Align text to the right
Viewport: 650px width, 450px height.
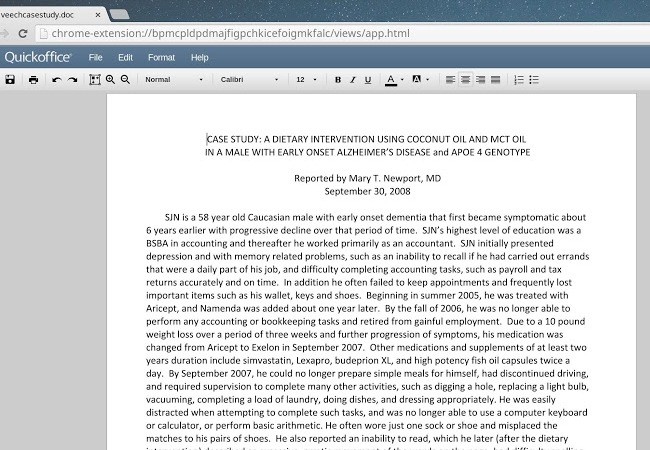(x=480, y=80)
